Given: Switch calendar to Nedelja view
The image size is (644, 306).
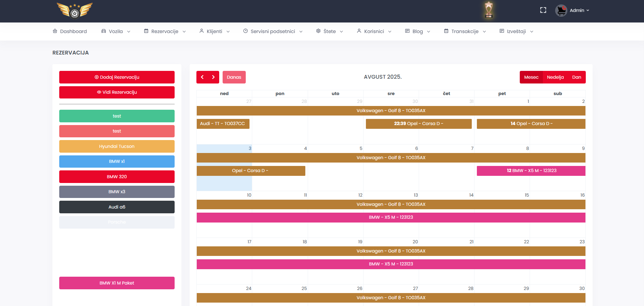Looking at the screenshot, I should pos(555,77).
